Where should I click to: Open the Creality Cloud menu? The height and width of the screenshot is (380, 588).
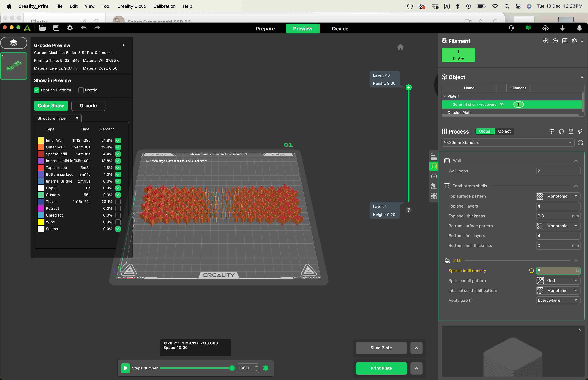[x=132, y=6]
